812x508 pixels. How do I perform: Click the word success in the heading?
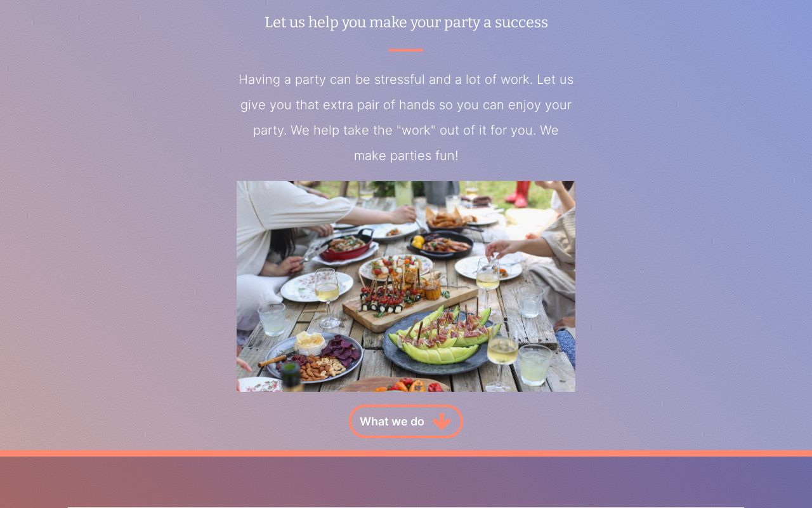[x=521, y=22]
